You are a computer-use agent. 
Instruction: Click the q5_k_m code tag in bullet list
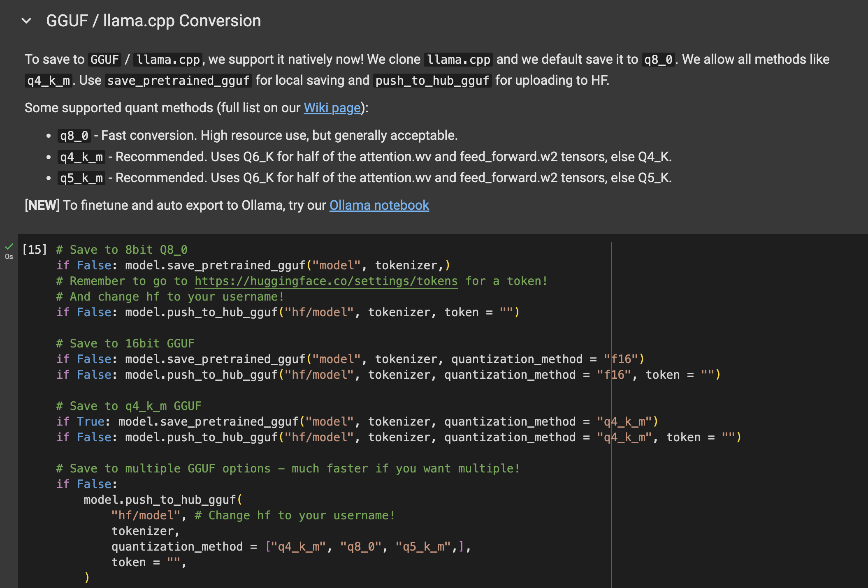point(81,178)
